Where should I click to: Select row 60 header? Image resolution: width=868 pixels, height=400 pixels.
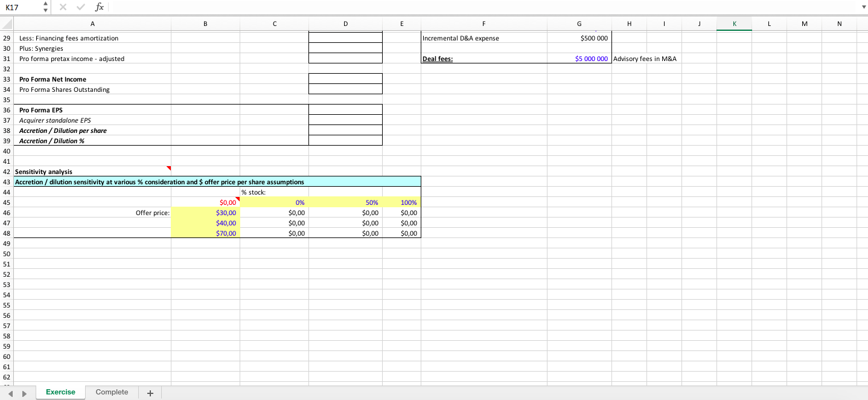[7, 356]
